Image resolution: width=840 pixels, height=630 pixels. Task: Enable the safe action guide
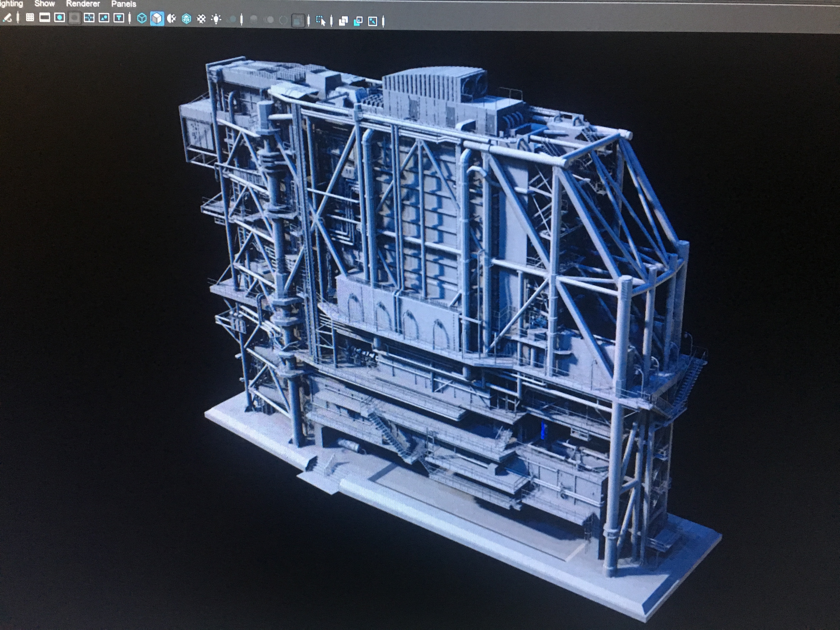coord(104,18)
